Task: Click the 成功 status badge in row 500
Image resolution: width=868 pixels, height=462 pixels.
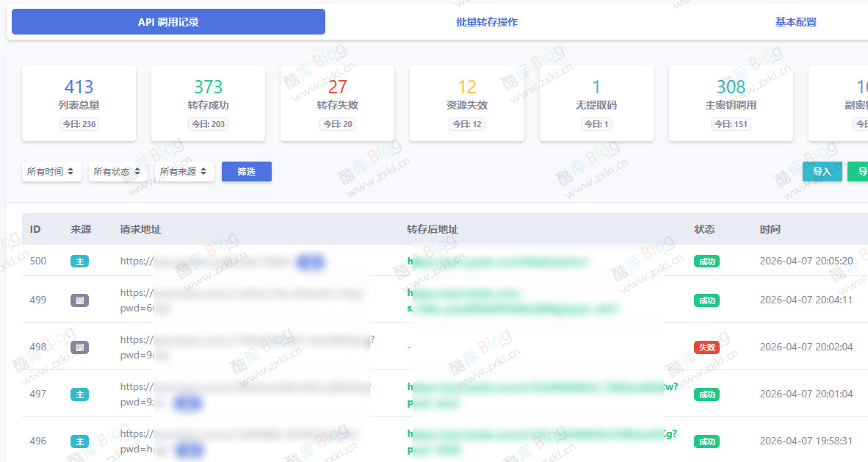Action: pyautogui.click(x=706, y=261)
